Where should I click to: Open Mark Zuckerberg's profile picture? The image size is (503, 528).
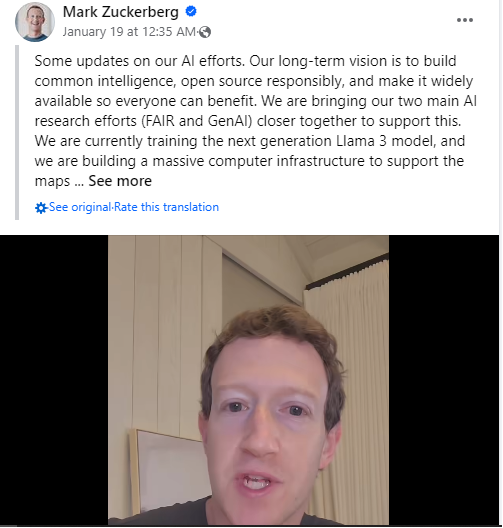35,22
